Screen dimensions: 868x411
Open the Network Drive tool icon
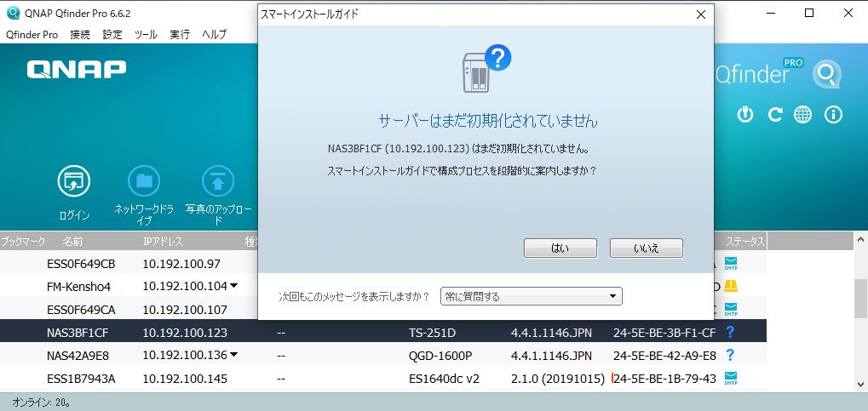tap(144, 180)
